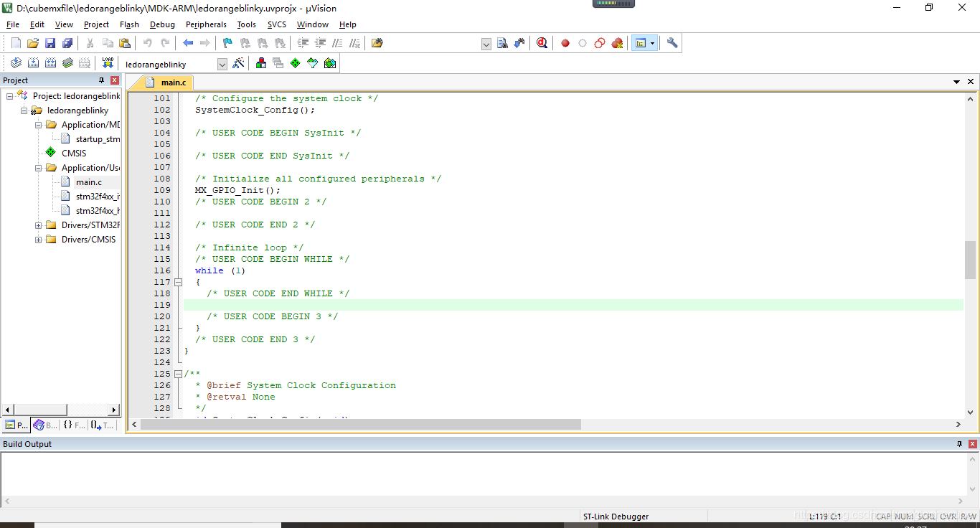980x528 pixels.
Task: Open the editor tab list dropdown arrow
Action: (956, 82)
